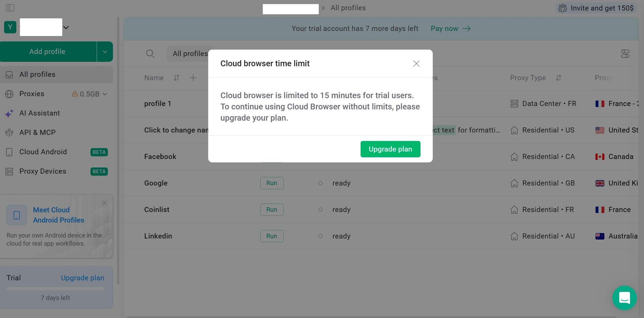Click the Add profile button
The width and height of the screenshot is (644, 318).
click(x=48, y=52)
